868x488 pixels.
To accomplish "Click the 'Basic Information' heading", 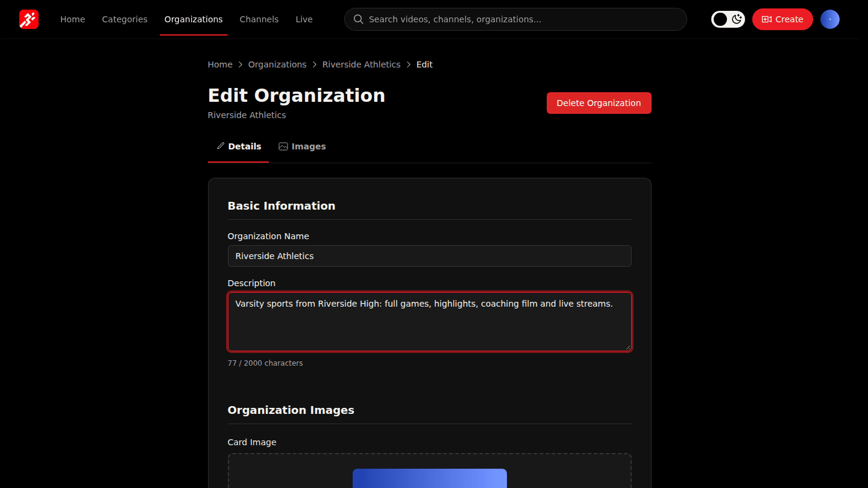I will tap(281, 206).
